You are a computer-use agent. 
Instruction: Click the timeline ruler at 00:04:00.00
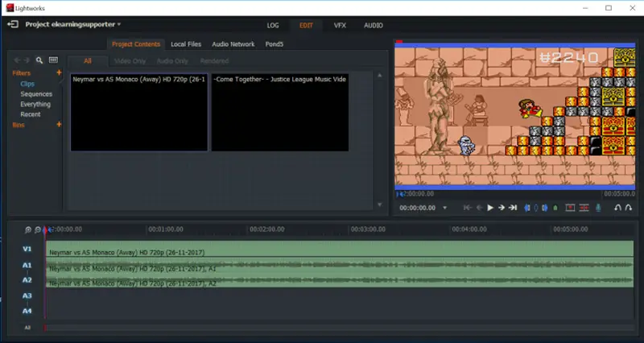469,229
